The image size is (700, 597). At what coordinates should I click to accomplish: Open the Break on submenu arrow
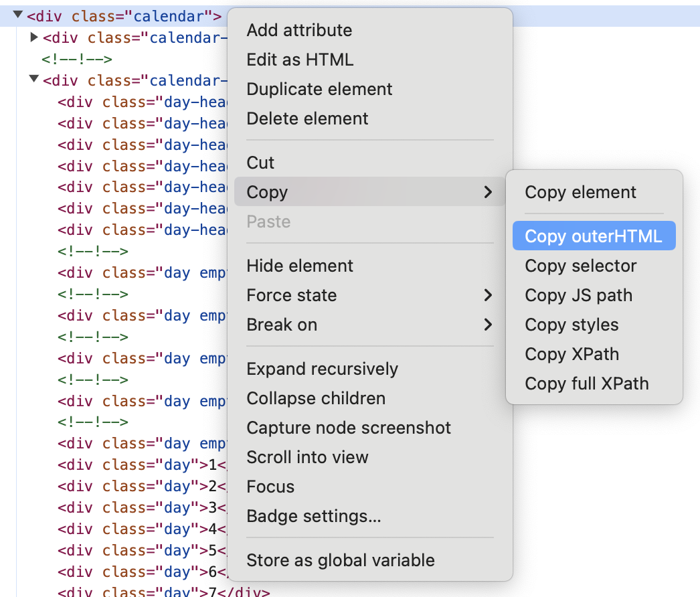click(488, 325)
